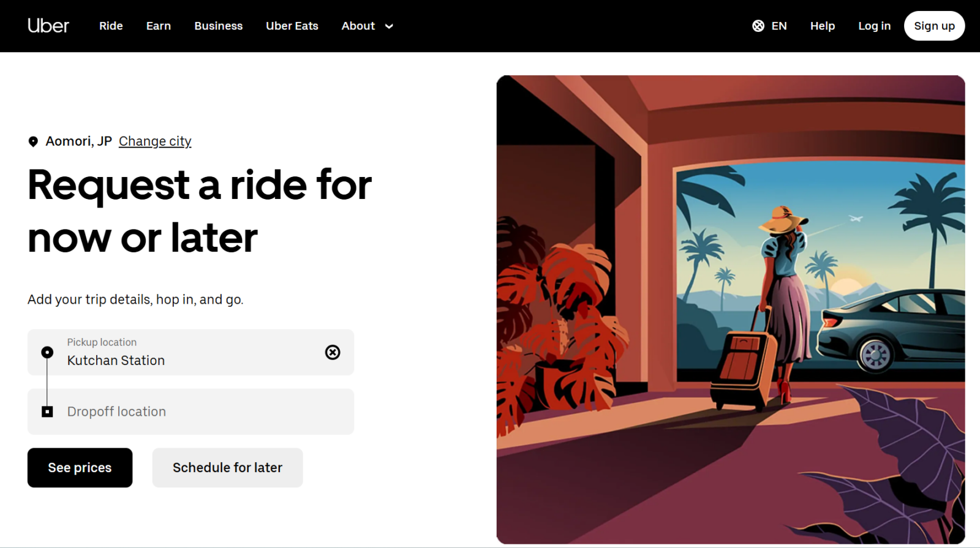This screenshot has width=980, height=548.
Task: Open the Help page
Action: 823,26
